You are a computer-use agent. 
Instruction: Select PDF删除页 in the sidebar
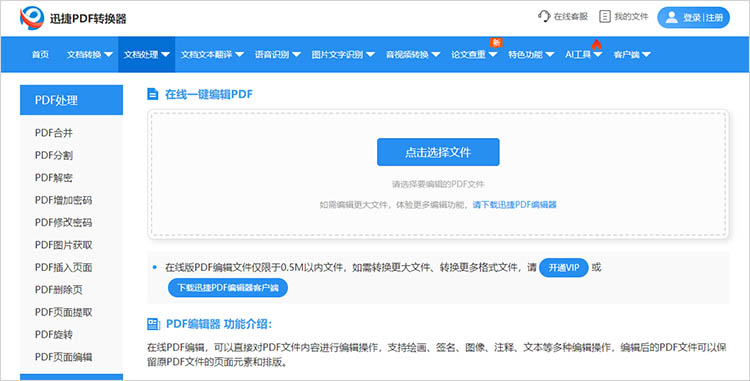tap(58, 290)
